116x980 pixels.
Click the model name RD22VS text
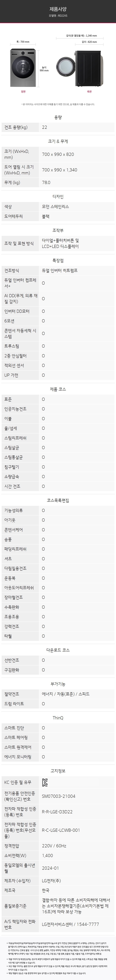click(x=58, y=16)
